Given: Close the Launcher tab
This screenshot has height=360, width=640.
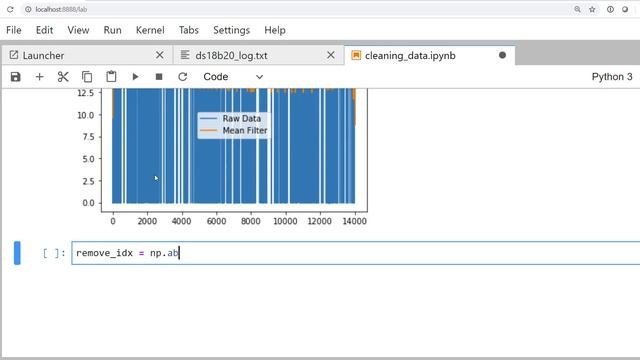Looking at the screenshot, I should [x=160, y=55].
